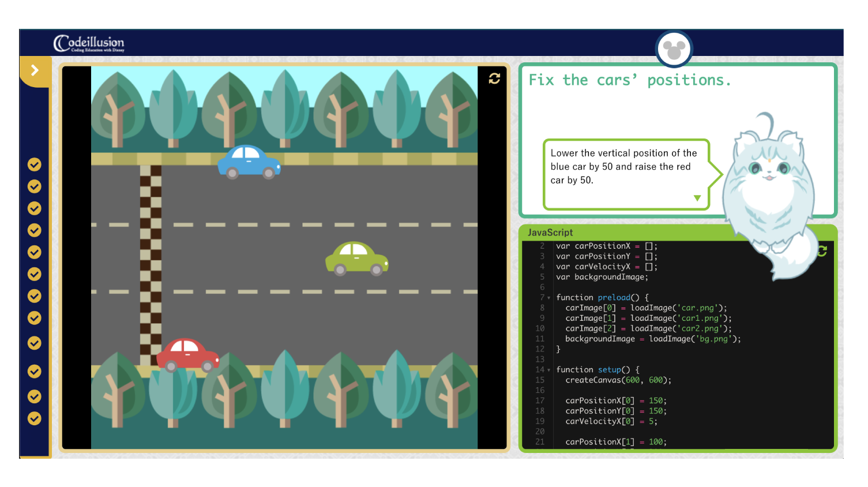Place cursor on 'var carVelocityX = [];' line
Screen dimensions: 868x487
607,267
